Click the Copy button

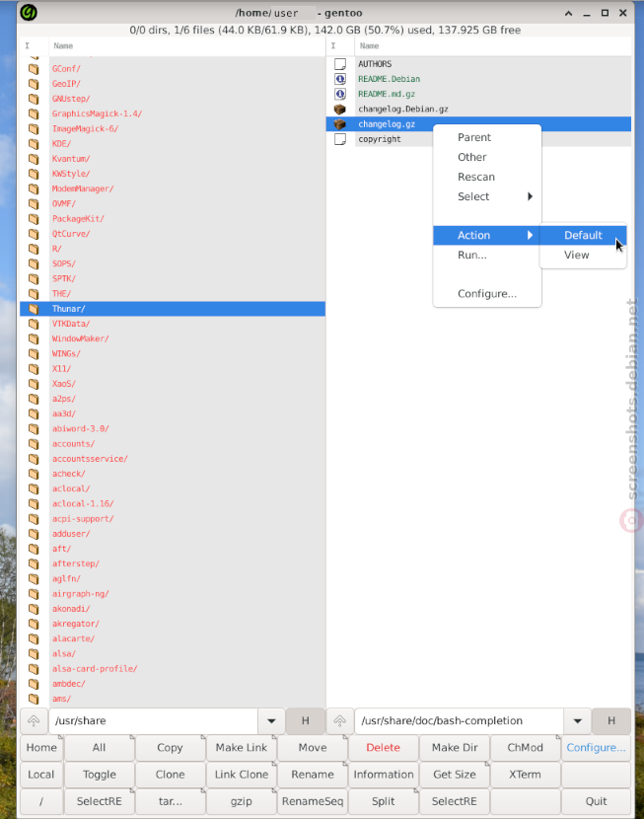coord(171,747)
